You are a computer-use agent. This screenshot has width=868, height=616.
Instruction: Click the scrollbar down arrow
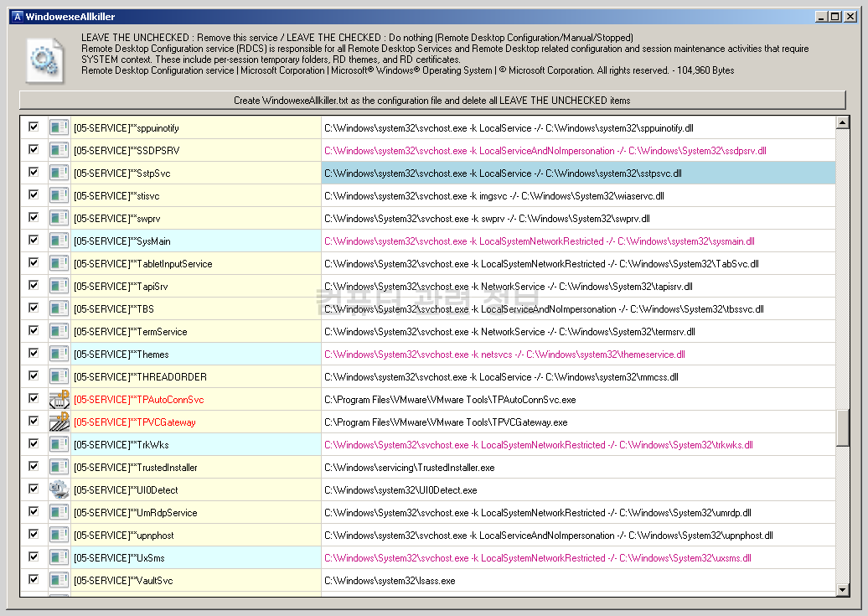[843, 590]
